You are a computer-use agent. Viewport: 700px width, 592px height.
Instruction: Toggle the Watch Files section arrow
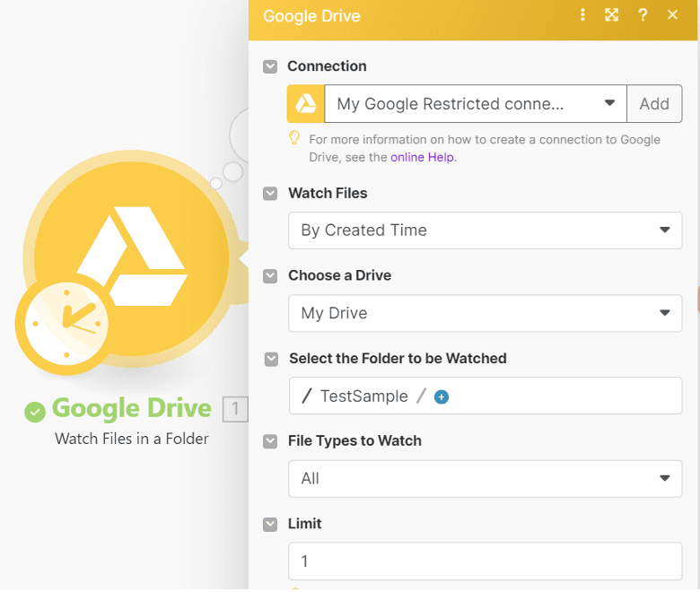coord(270,194)
